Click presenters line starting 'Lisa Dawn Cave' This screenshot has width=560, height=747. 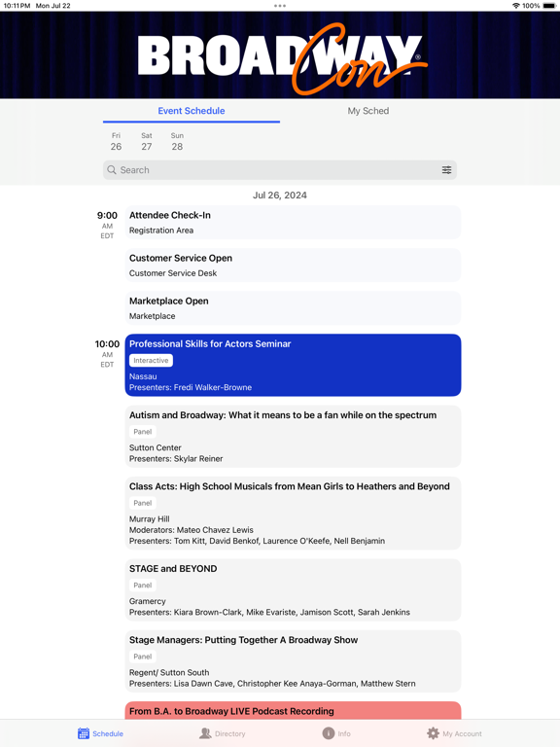coord(272,684)
